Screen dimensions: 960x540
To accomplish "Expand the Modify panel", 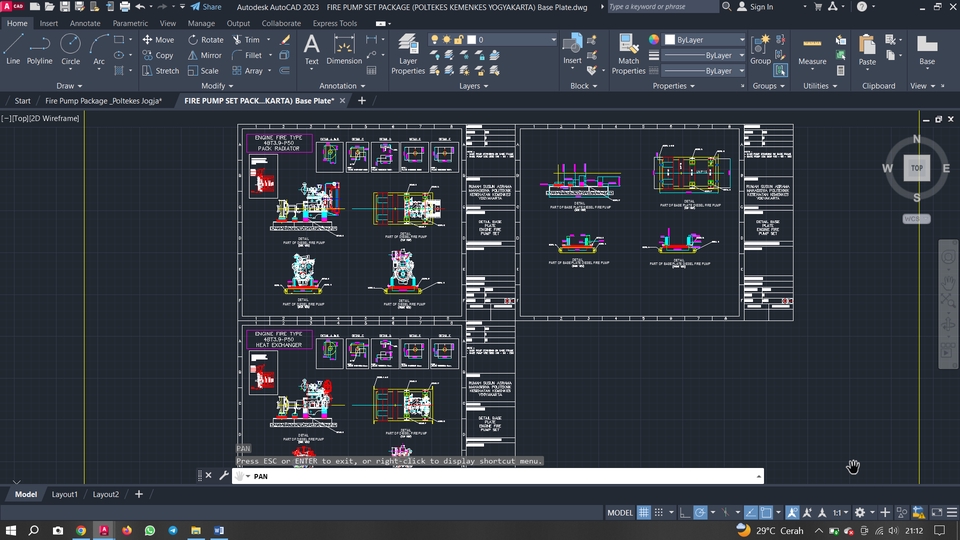I will coord(217,86).
